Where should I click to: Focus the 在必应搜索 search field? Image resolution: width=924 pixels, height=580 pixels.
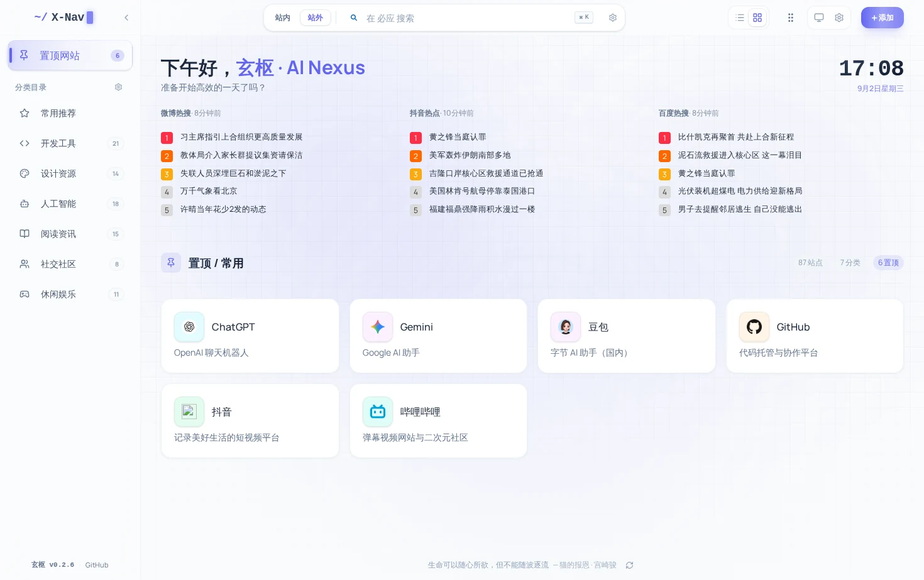point(465,18)
